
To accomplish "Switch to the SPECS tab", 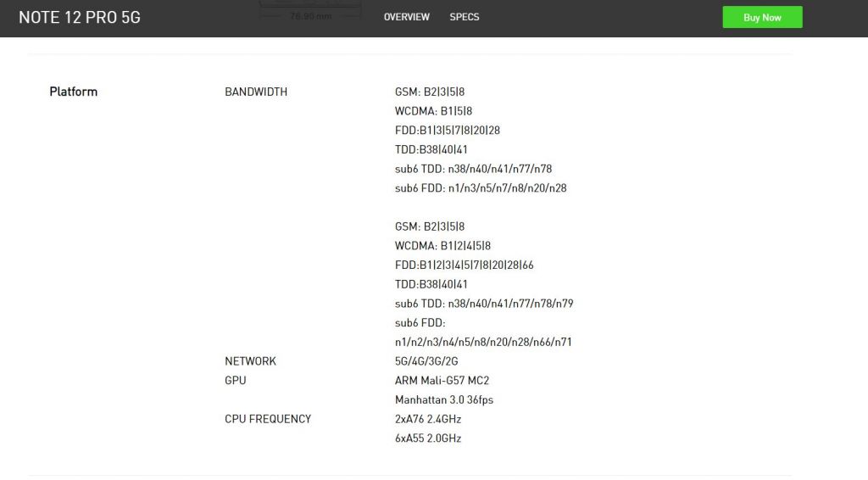I will (464, 17).
